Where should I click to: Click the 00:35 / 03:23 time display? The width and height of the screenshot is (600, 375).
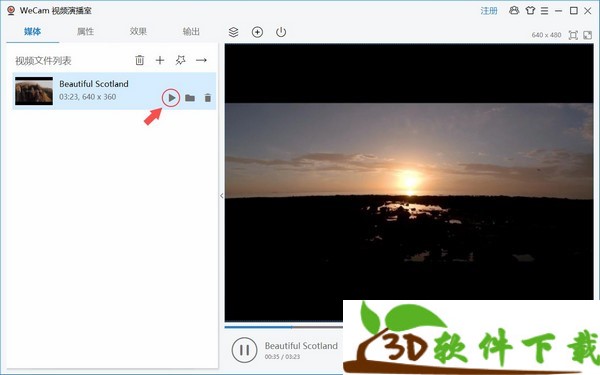pyautogui.click(x=282, y=357)
